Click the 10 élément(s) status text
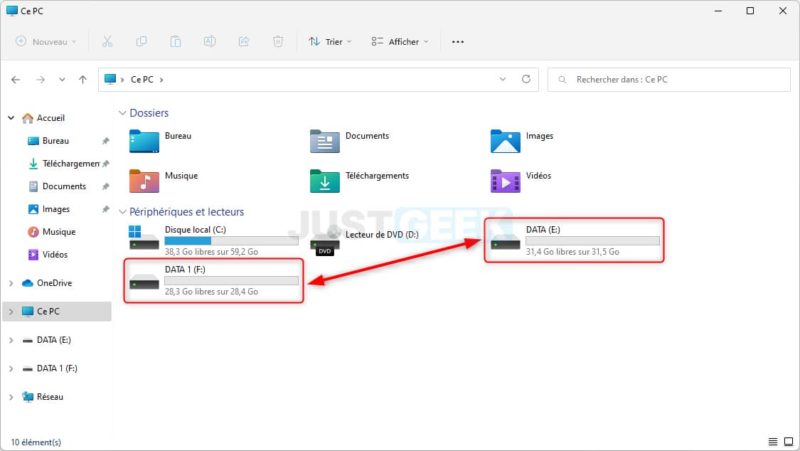This screenshot has width=800, height=451. coord(36,442)
